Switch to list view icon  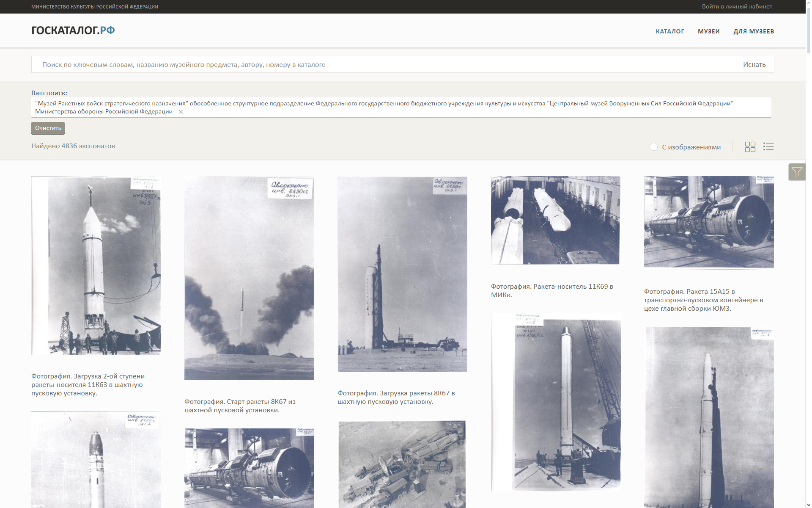click(x=768, y=146)
